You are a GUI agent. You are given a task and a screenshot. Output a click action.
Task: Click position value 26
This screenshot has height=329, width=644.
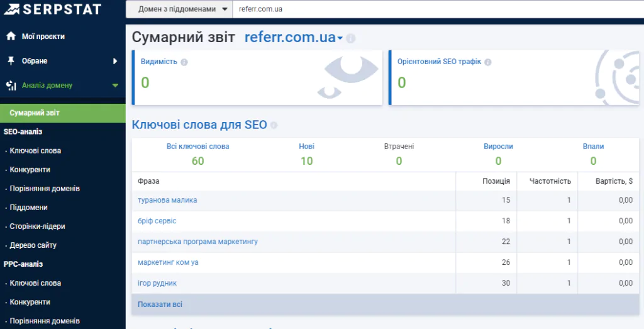(506, 262)
